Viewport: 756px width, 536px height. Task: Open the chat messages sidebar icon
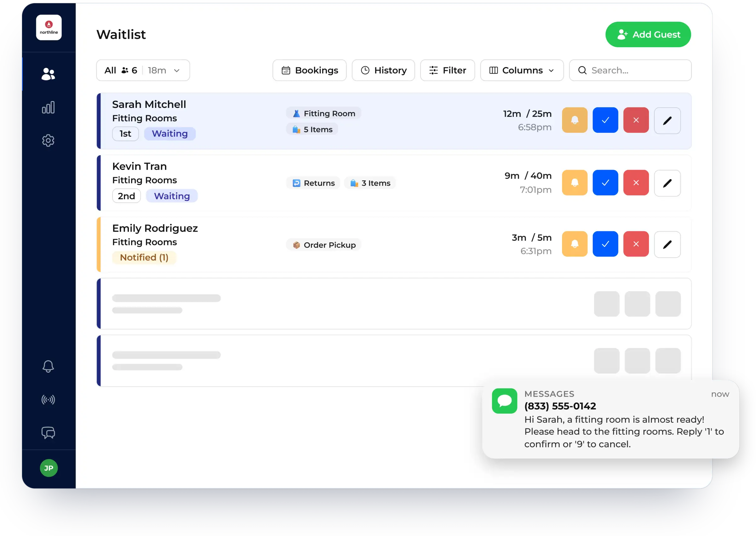pyautogui.click(x=48, y=433)
